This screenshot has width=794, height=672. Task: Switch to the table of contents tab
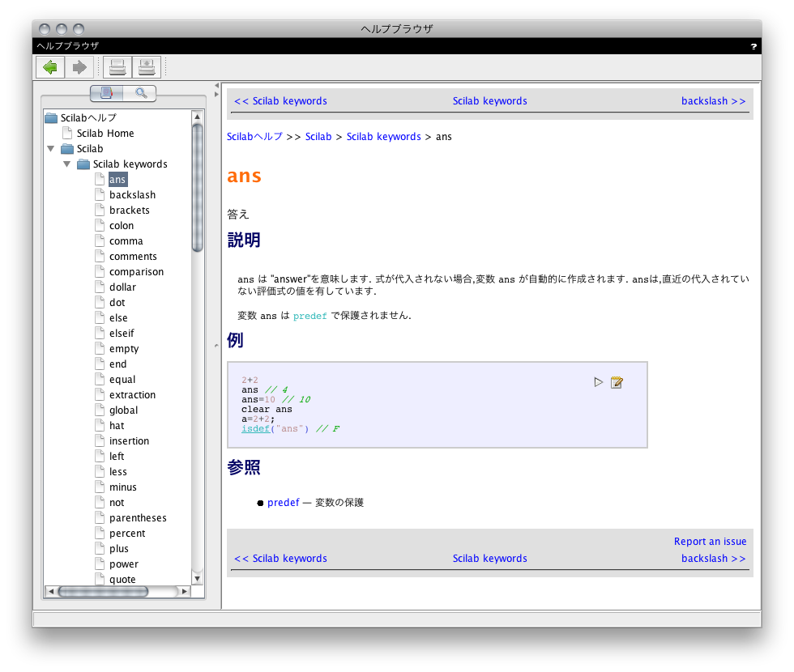pyautogui.click(x=107, y=93)
